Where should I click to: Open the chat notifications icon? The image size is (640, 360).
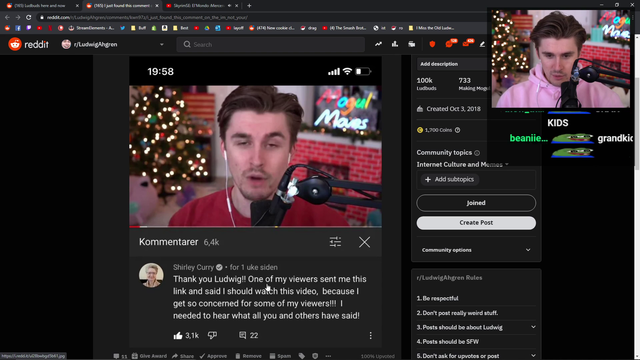pyautogui.click(x=449, y=44)
